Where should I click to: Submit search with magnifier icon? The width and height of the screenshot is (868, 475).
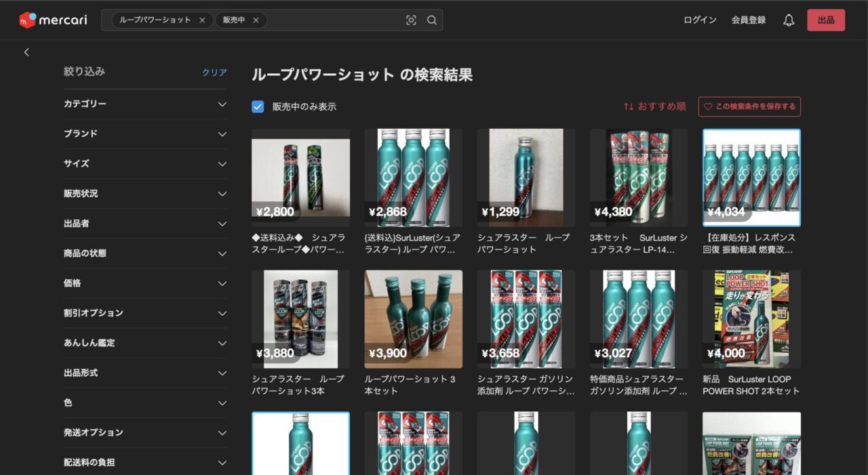tap(432, 20)
